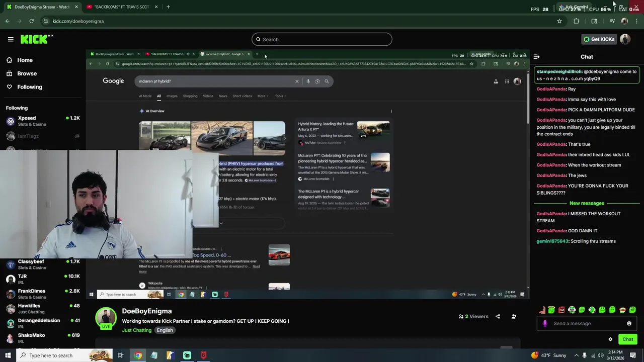This screenshot has width=644, height=362.
Task: Open a new browser tab with plus
Action: tap(168, 7)
